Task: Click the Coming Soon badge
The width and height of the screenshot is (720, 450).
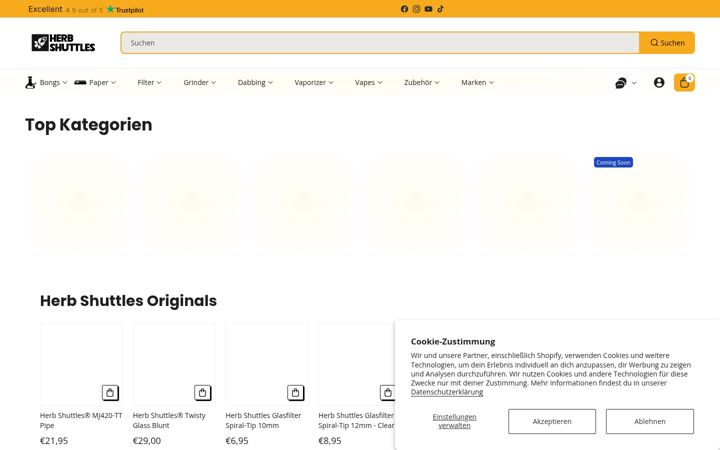Action: coord(613,163)
